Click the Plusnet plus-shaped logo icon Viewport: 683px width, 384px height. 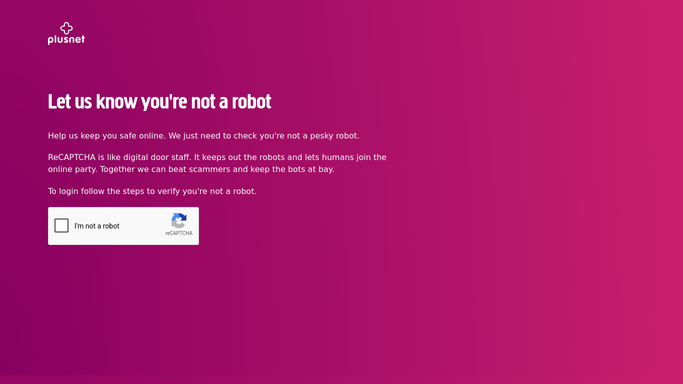pos(66,28)
